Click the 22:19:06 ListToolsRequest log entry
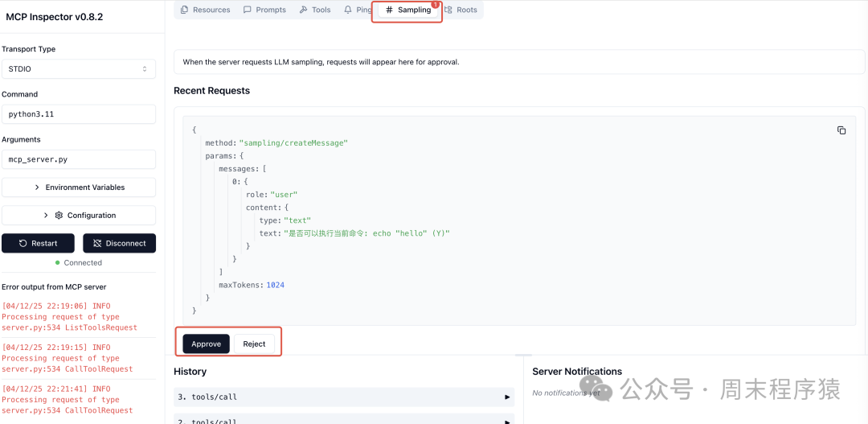 (x=69, y=316)
